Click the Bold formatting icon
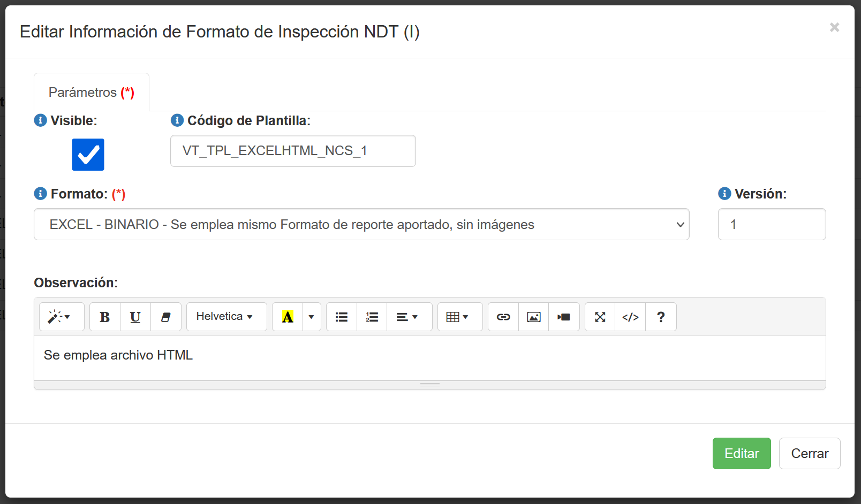Image resolution: width=861 pixels, height=504 pixels. [x=105, y=317]
